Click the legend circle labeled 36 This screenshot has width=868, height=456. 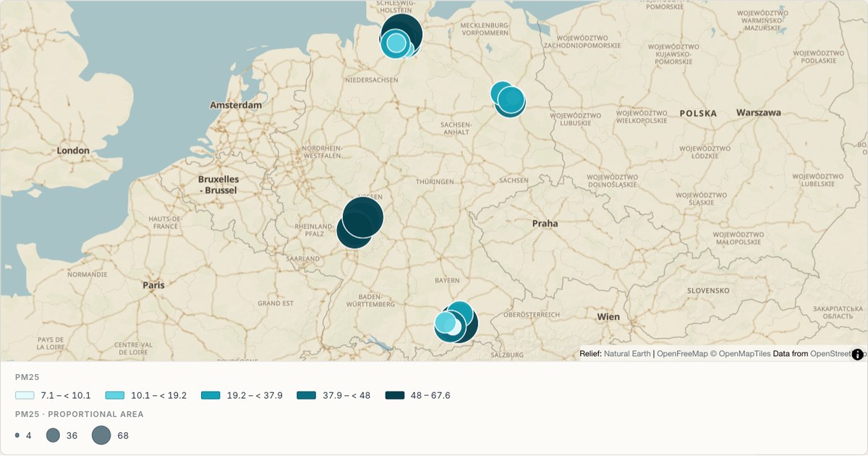click(x=53, y=435)
